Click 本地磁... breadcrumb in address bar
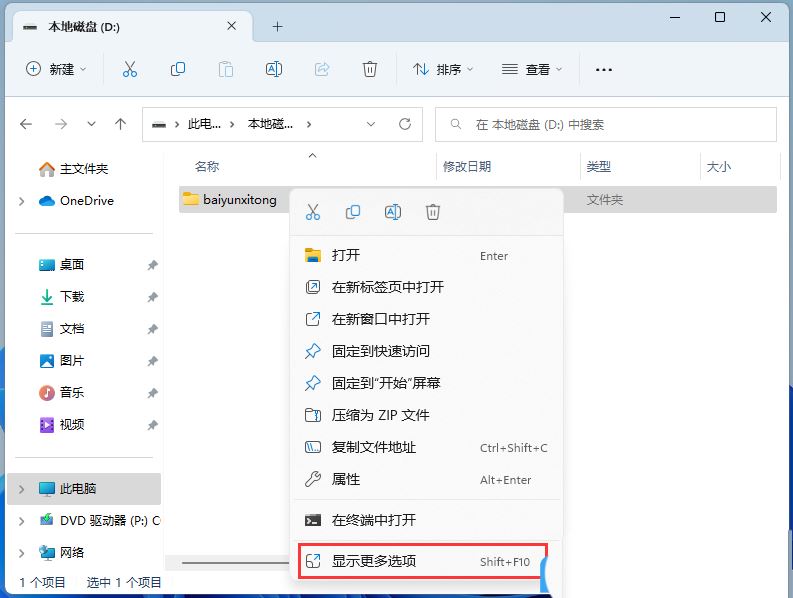The image size is (793, 598). point(270,124)
